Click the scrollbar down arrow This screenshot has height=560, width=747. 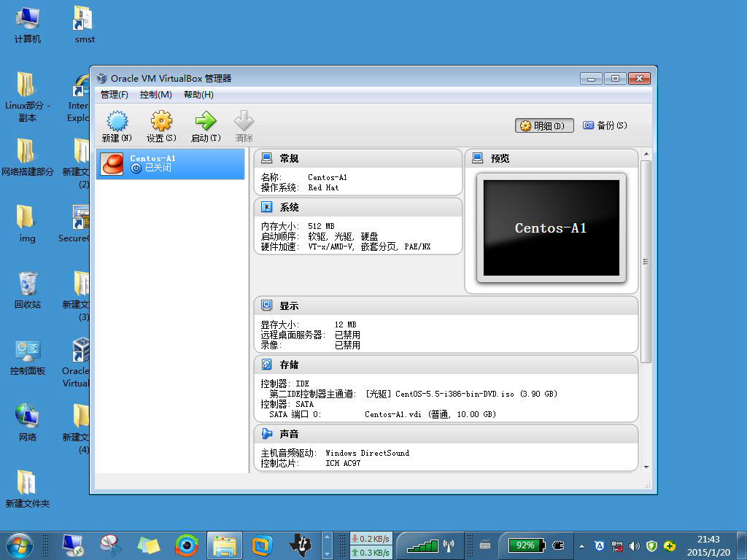[646, 467]
